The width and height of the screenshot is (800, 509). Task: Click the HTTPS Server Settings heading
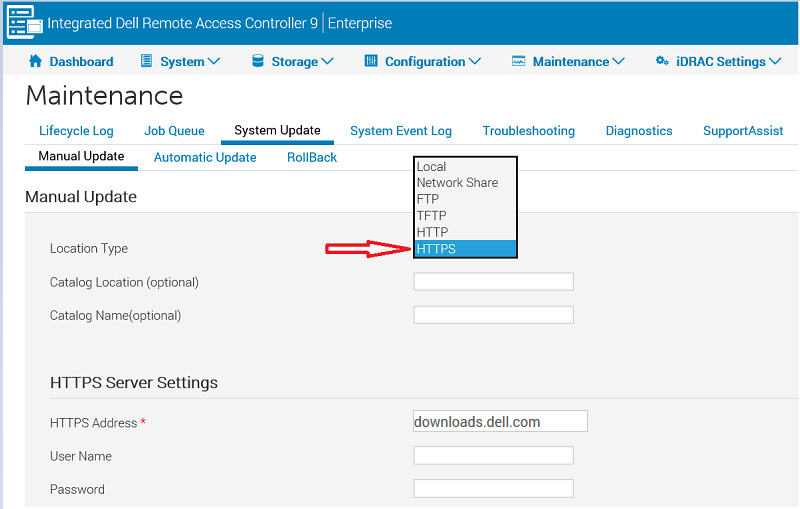pyautogui.click(x=134, y=383)
